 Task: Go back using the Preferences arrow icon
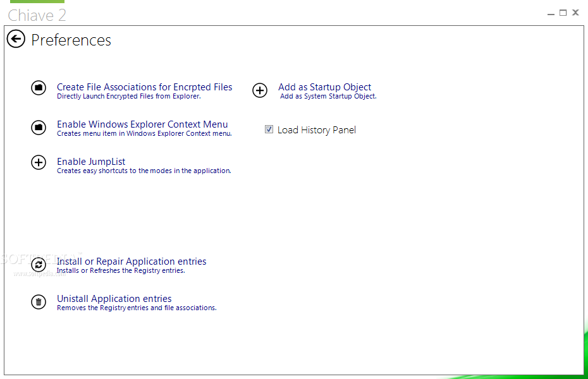(x=16, y=39)
